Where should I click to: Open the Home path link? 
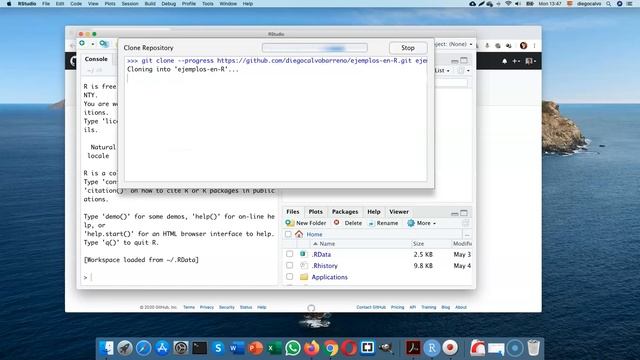[x=314, y=234]
